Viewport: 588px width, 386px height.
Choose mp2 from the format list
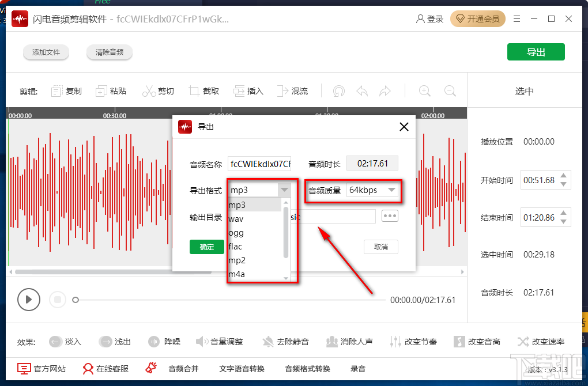(255, 260)
